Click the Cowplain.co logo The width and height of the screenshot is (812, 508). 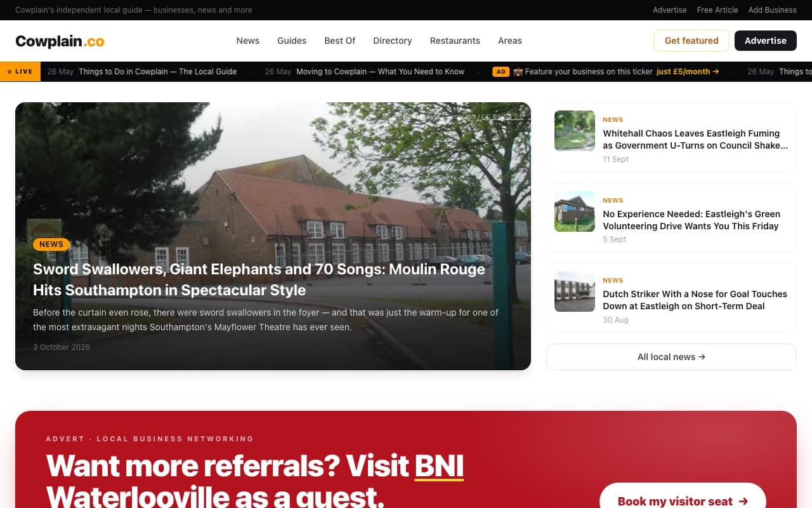[x=60, y=41]
